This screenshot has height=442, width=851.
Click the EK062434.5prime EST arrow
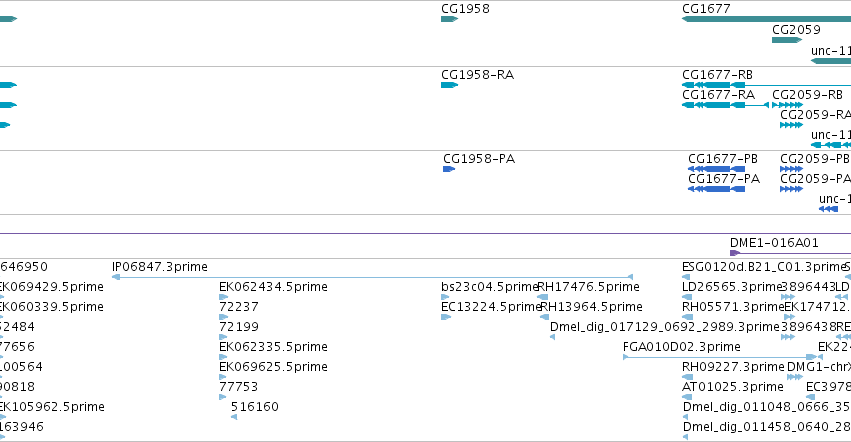pyautogui.click(x=223, y=297)
